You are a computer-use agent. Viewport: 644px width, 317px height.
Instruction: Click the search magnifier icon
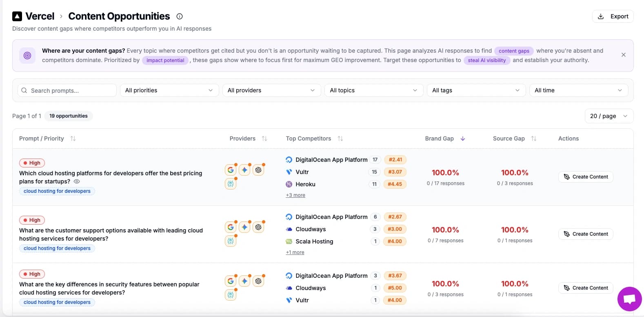coord(24,90)
